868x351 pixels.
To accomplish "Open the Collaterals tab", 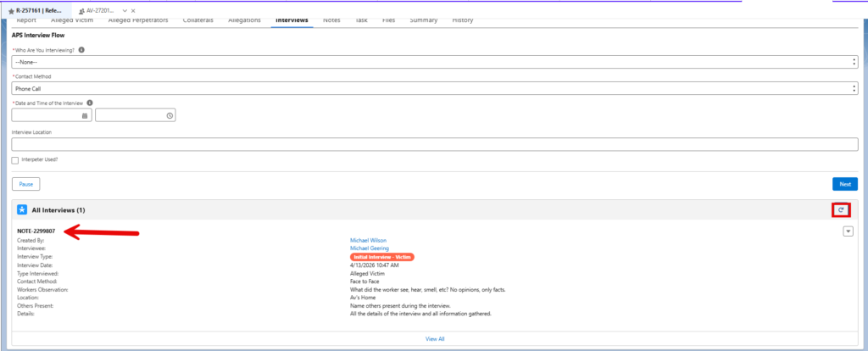I will (x=198, y=20).
